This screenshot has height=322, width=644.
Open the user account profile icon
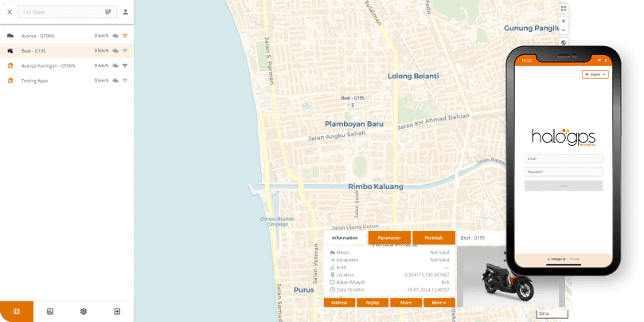(x=125, y=12)
